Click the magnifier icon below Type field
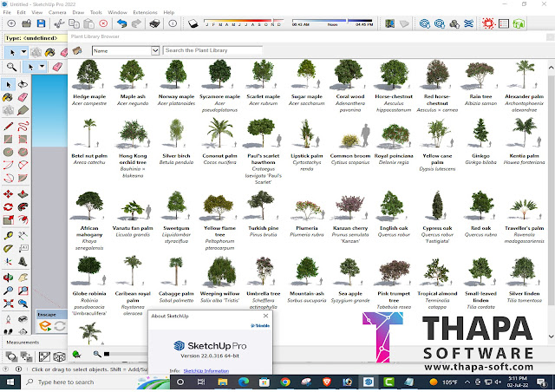The height and width of the screenshot is (392, 555). pos(11,67)
